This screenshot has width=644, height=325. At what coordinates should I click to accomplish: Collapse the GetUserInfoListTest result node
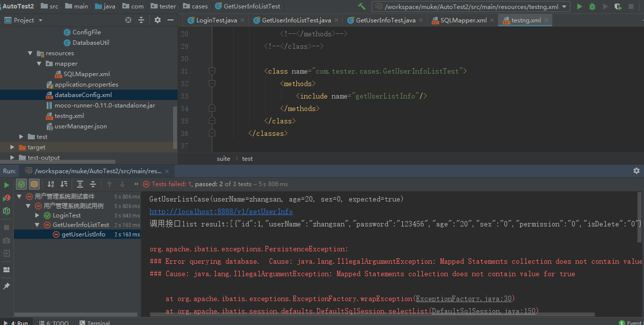click(37, 225)
